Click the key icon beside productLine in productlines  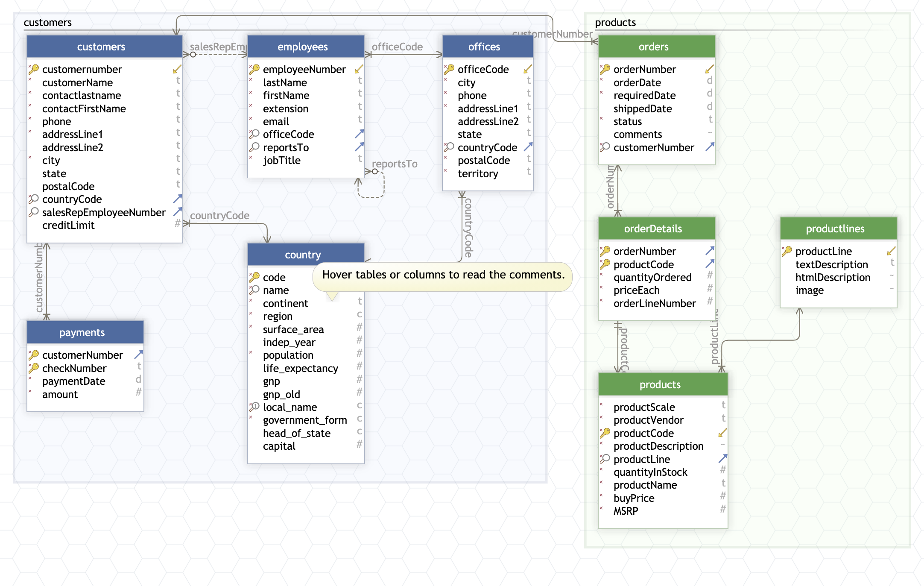coord(787,251)
